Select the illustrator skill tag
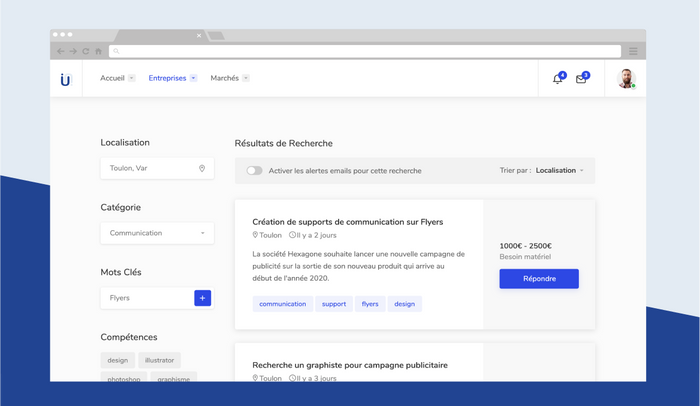This screenshot has height=406, width=700. 159,360
